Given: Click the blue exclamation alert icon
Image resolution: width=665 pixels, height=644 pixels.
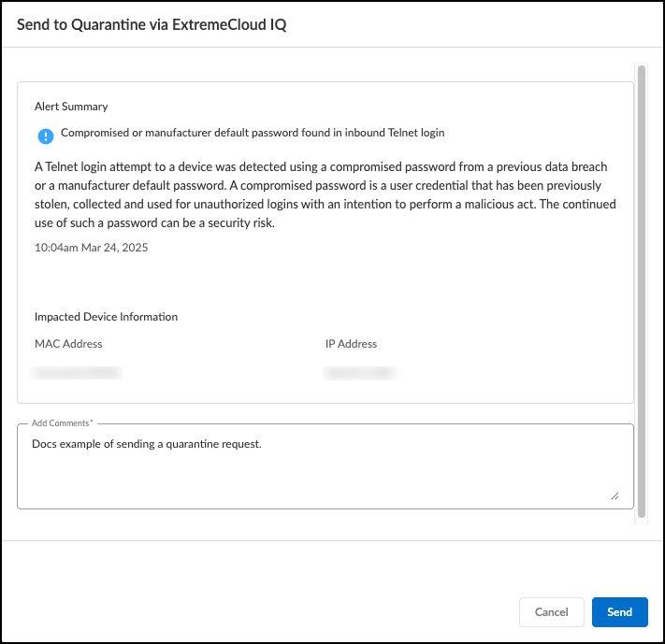Looking at the screenshot, I should [46, 136].
